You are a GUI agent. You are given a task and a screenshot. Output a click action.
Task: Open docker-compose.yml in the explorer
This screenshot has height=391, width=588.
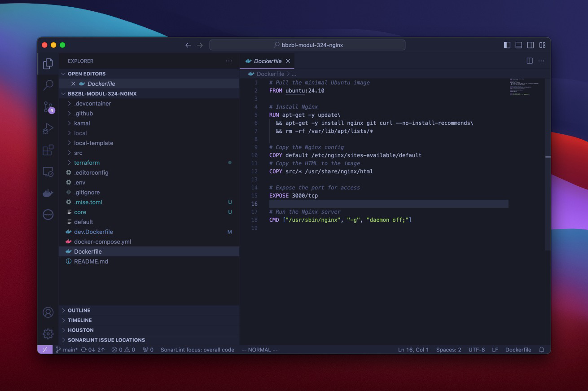coord(102,242)
